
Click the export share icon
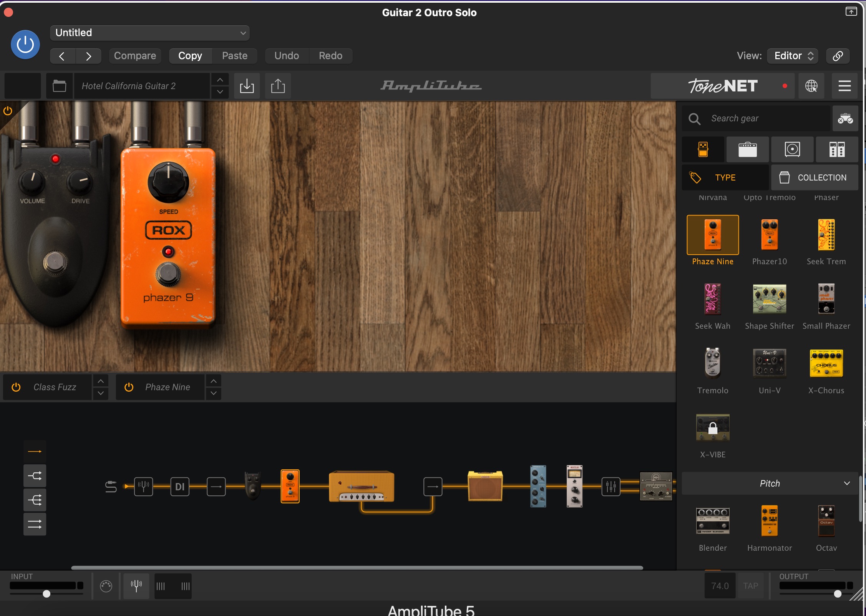point(278,86)
